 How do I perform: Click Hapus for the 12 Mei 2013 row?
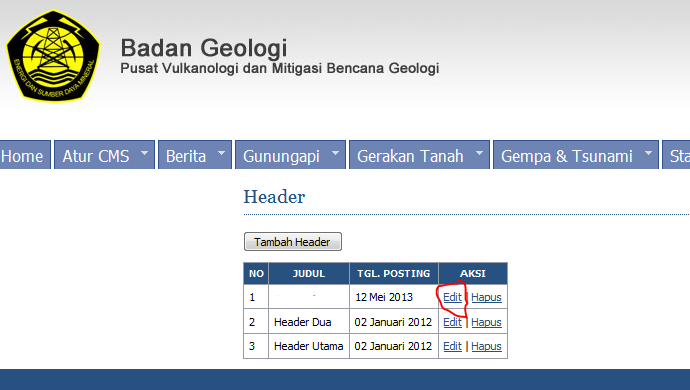pos(486,297)
